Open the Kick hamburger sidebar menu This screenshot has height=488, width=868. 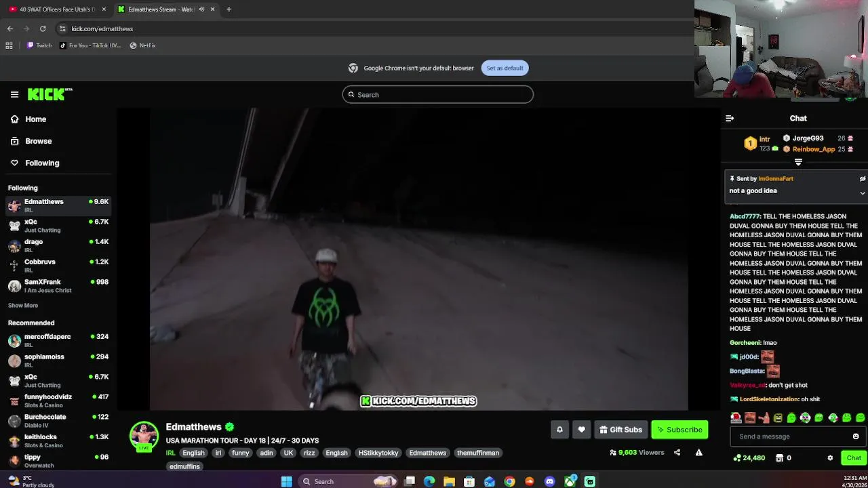[14, 95]
